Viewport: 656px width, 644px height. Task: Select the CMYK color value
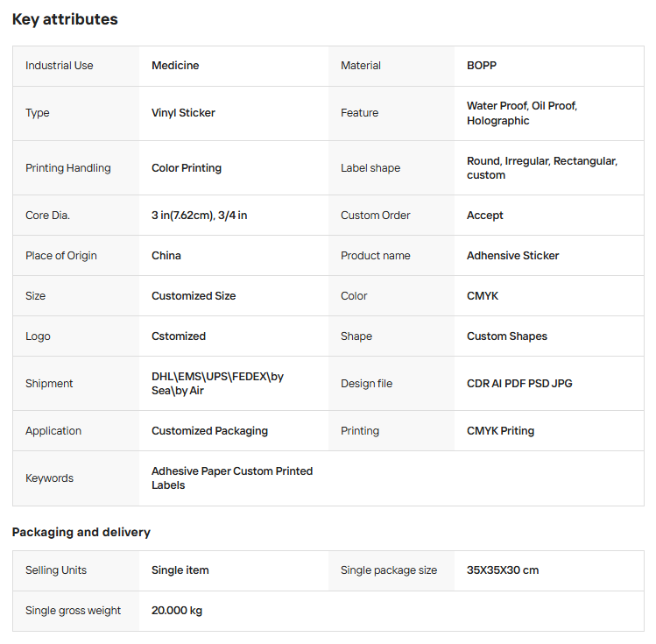(483, 296)
